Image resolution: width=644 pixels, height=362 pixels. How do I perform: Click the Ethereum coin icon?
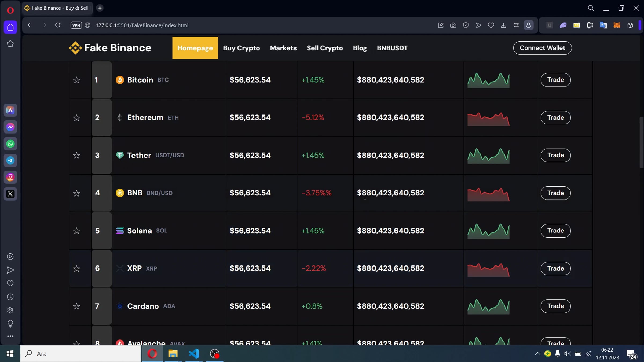[120, 117]
